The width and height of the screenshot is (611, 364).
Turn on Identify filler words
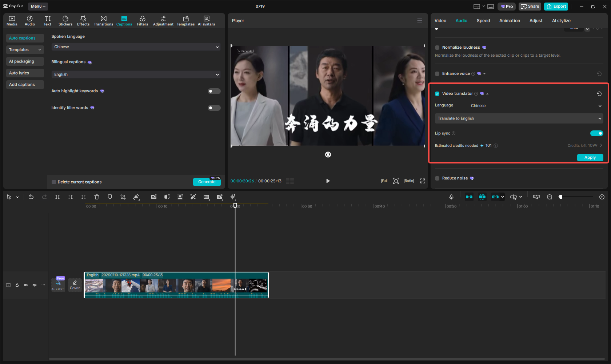tap(214, 108)
